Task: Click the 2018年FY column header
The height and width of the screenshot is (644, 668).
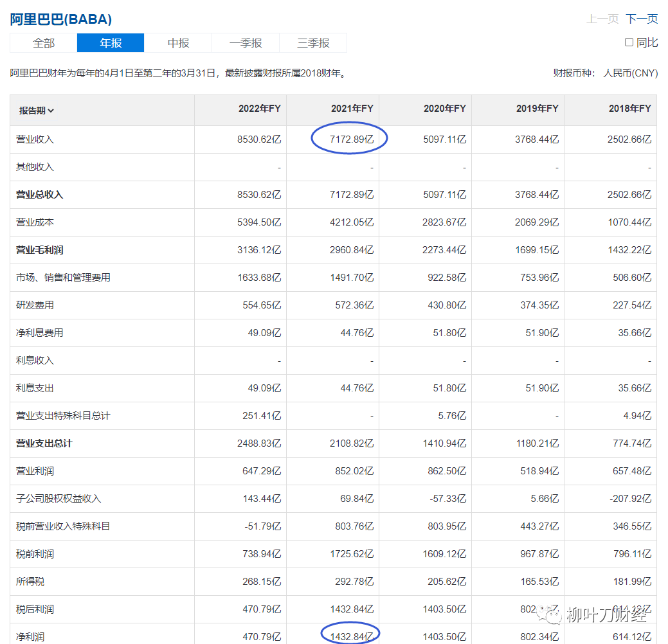Action: coord(629,109)
